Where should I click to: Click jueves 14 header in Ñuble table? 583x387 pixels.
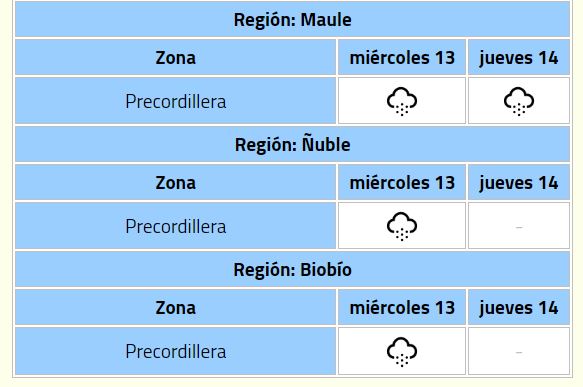(x=519, y=183)
